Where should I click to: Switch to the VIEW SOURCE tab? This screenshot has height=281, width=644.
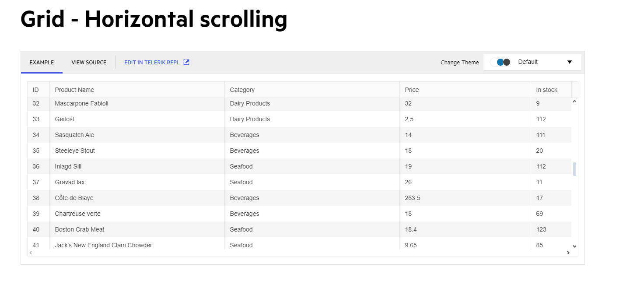coord(89,63)
